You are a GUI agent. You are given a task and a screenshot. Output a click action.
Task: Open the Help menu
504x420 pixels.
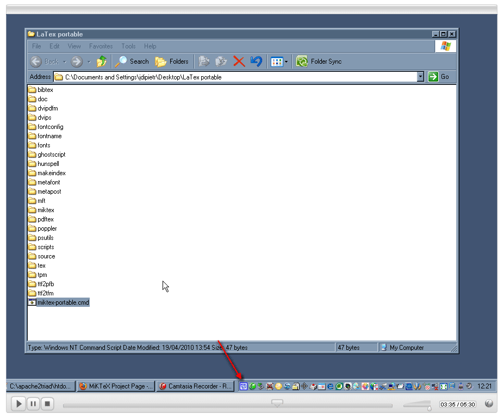[150, 46]
